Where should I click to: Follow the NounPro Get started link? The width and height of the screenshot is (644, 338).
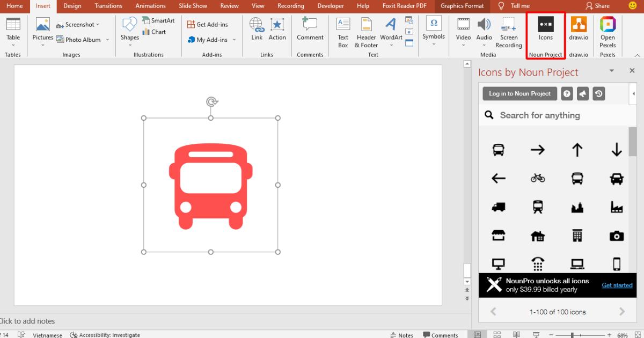point(617,285)
